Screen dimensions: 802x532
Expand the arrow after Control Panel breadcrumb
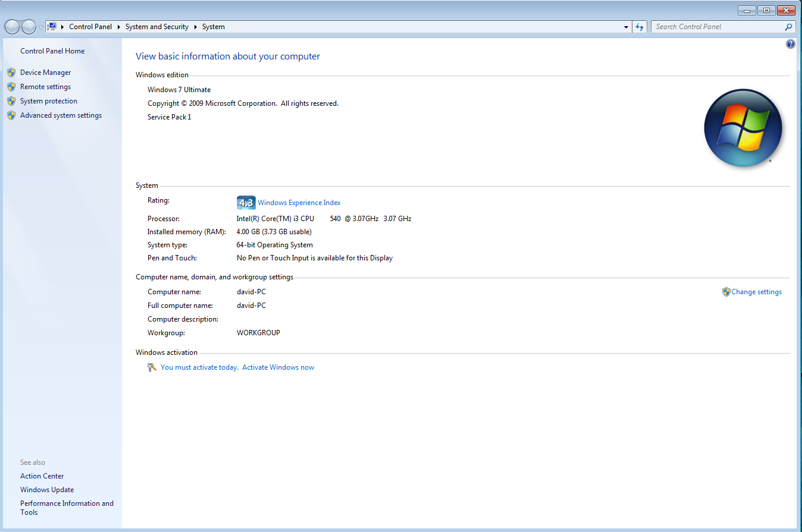(118, 27)
